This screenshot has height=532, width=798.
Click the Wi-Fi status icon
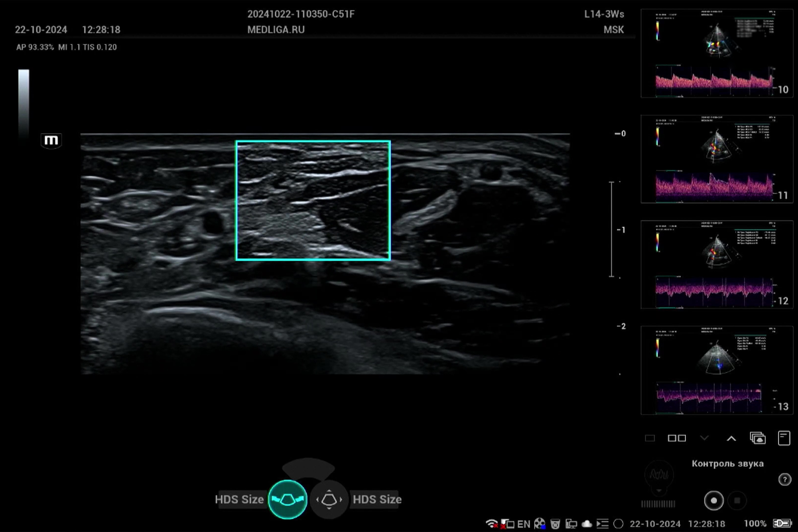point(491,523)
